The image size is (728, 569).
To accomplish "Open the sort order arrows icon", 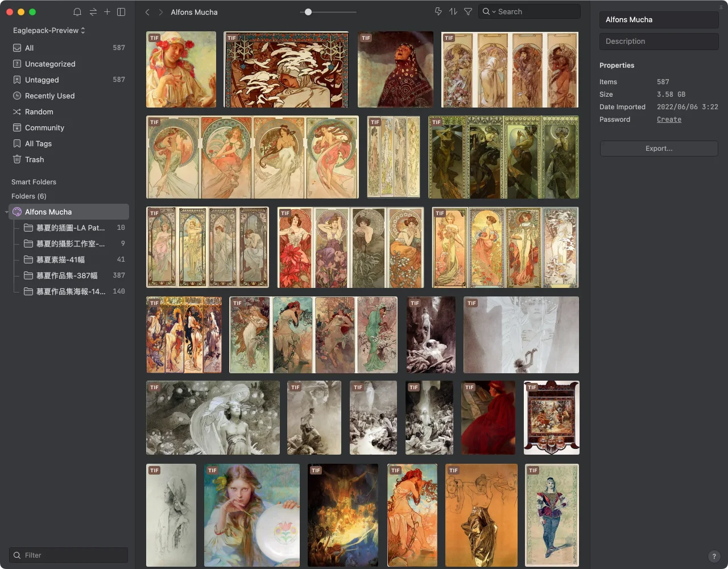I will pyautogui.click(x=453, y=11).
